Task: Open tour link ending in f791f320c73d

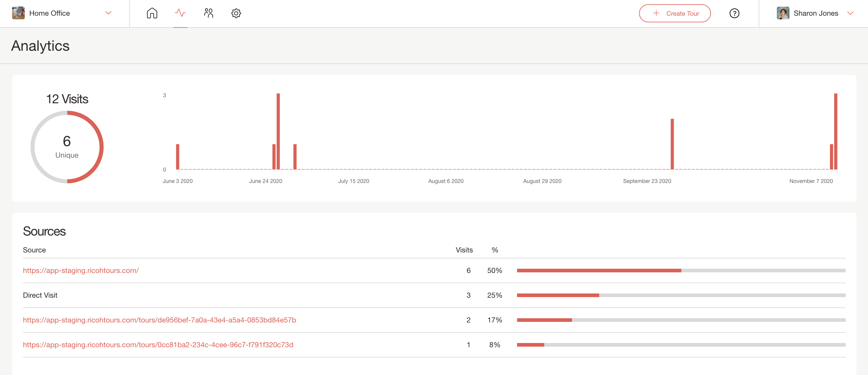Action: [x=158, y=345]
